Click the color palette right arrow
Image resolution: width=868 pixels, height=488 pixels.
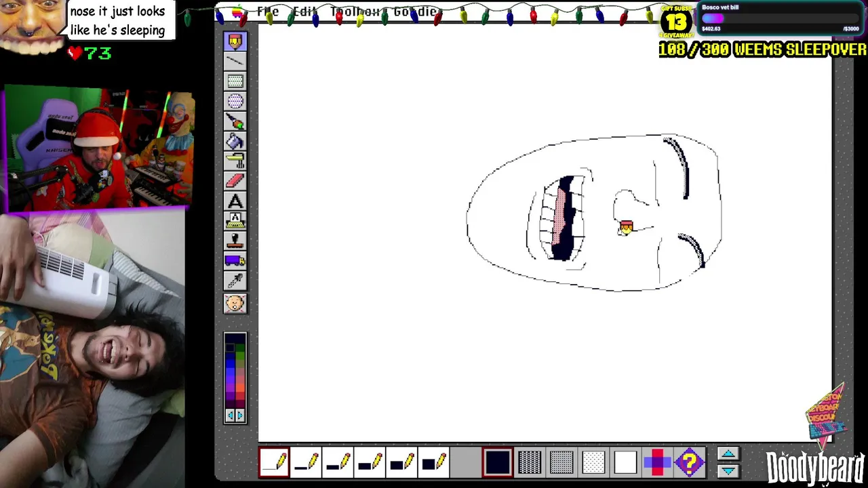click(241, 415)
